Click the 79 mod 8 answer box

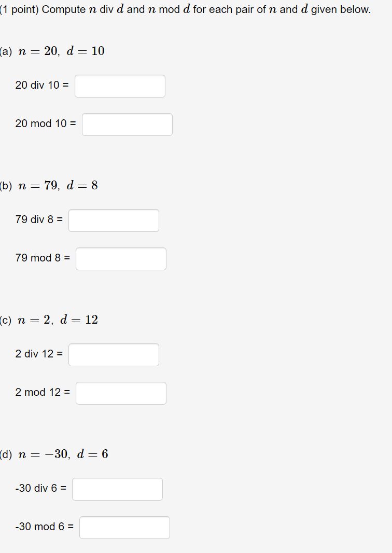(x=121, y=258)
